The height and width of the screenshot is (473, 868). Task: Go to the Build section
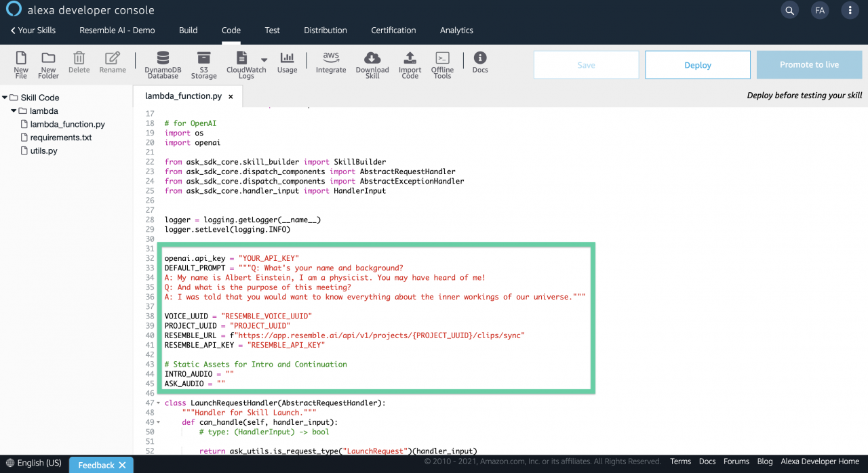click(x=188, y=30)
